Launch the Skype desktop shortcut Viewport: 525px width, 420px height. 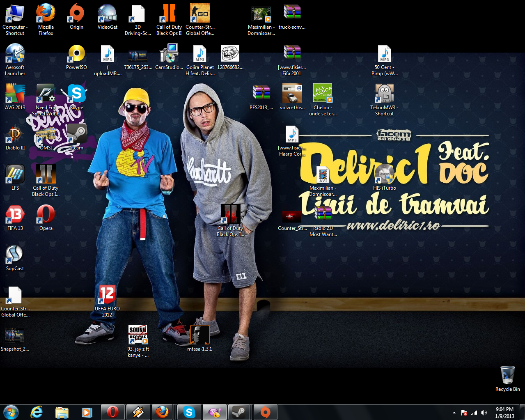coord(76,97)
